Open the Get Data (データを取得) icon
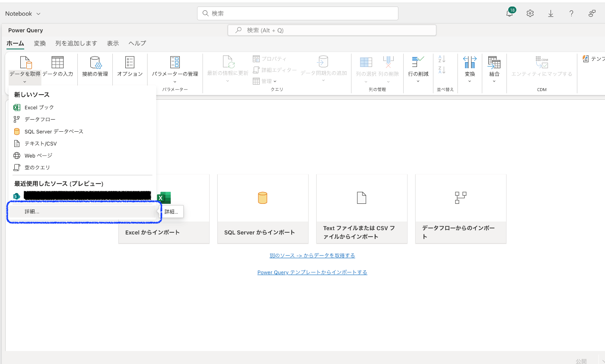The image size is (605, 364). pyautogui.click(x=26, y=62)
